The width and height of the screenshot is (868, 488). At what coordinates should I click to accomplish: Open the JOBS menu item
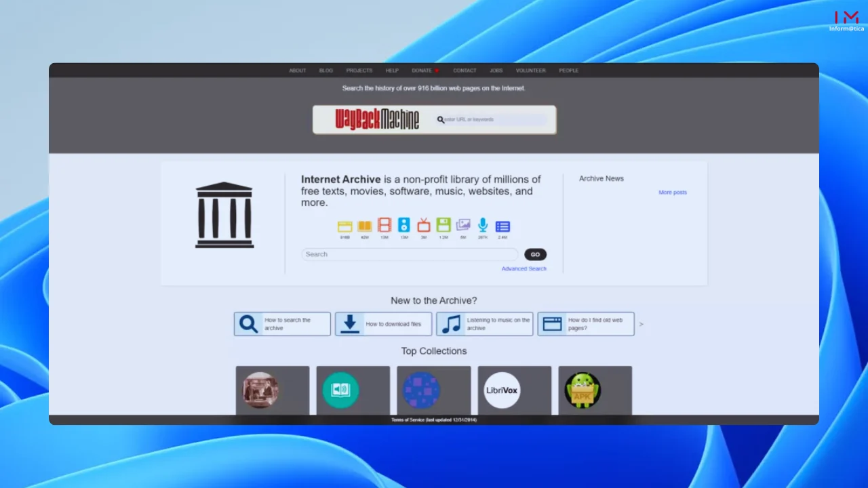coord(496,70)
